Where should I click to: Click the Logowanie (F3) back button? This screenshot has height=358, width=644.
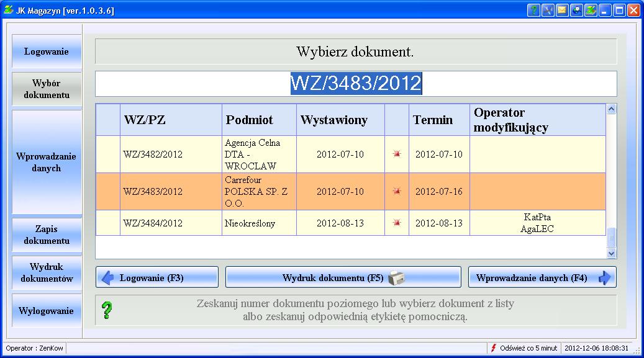tap(157, 278)
